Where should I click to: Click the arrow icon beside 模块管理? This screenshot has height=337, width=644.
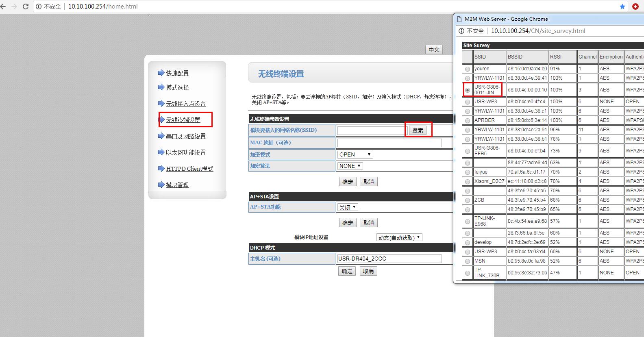161,185
